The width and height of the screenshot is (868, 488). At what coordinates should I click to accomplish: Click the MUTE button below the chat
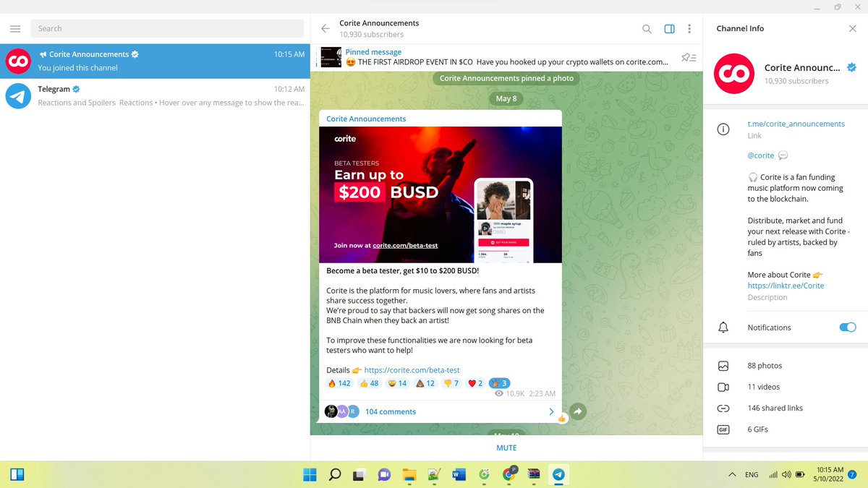point(506,448)
